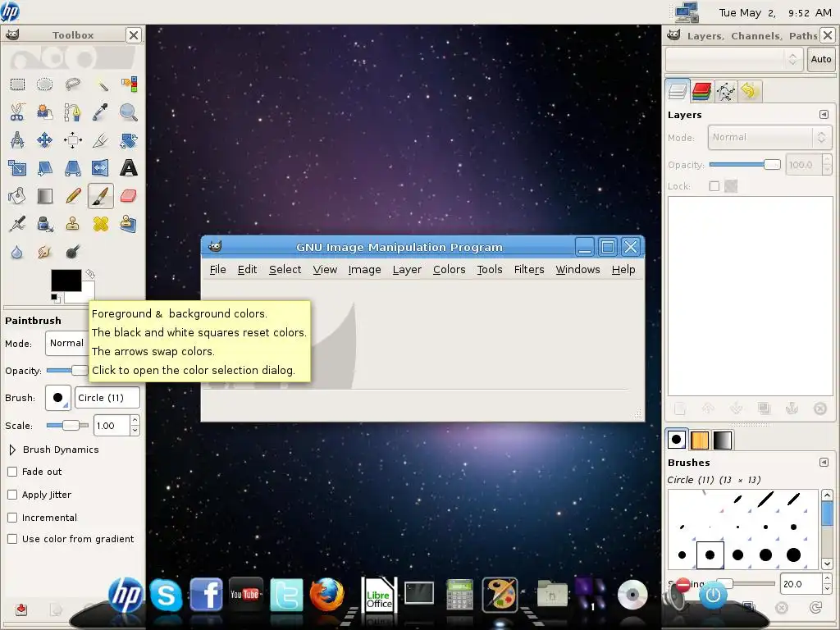The image size is (840, 630).
Task: Open the File menu
Action: click(x=217, y=269)
